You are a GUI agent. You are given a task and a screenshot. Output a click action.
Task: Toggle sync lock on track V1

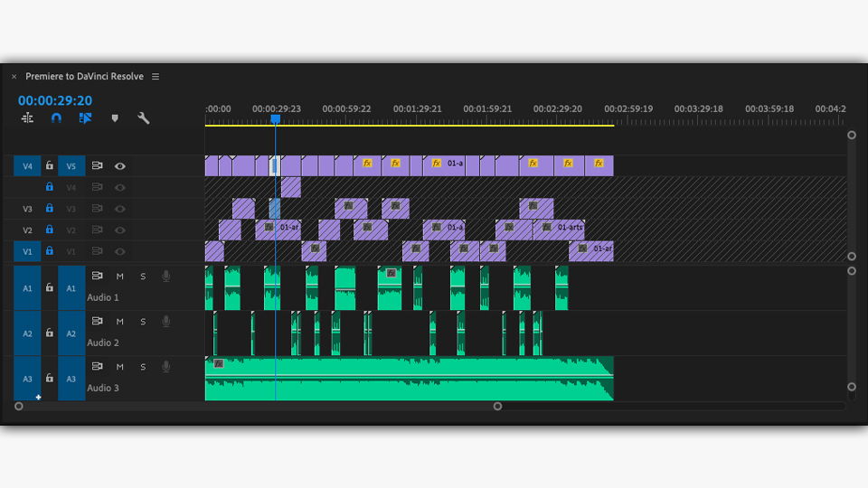coord(97,251)
